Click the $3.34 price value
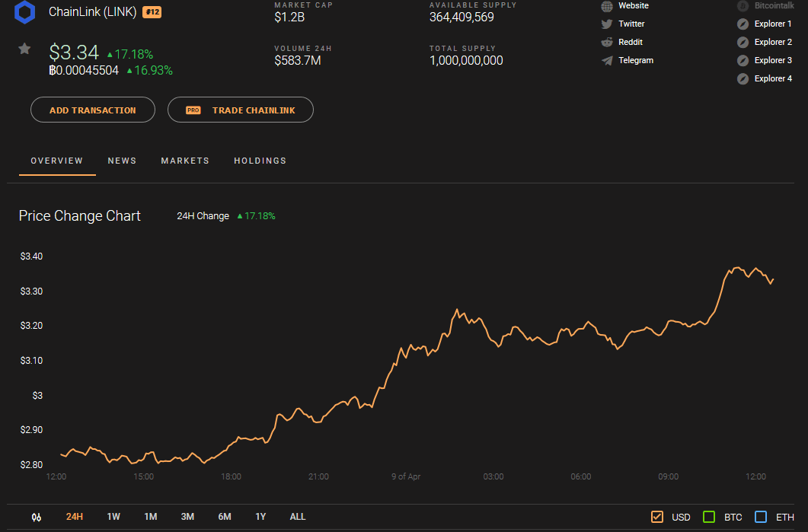The height and width of the screenshot is (532, 808). [x=74, y=53]
